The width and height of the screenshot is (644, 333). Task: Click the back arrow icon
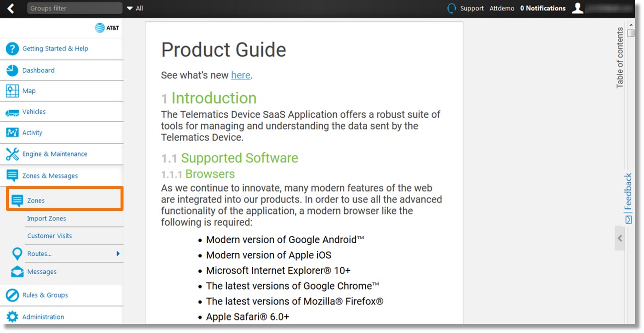(10, 8)
